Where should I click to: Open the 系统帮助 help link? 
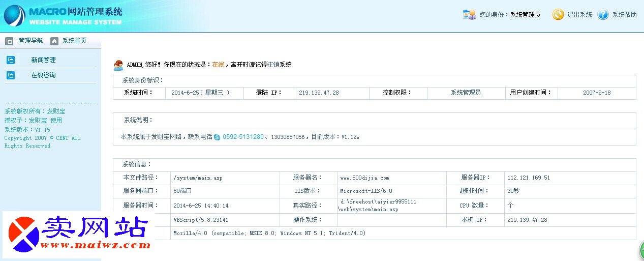click(x=624, y=15)
